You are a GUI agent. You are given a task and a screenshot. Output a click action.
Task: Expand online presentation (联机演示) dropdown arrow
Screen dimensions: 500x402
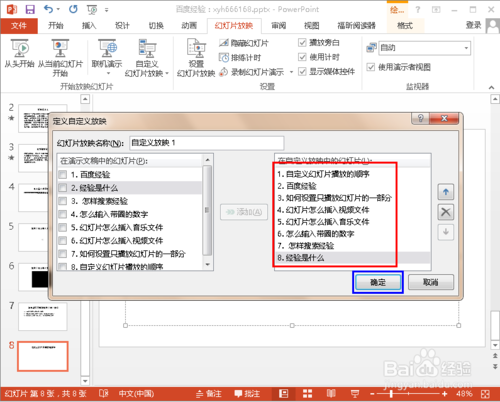point(107,73)
